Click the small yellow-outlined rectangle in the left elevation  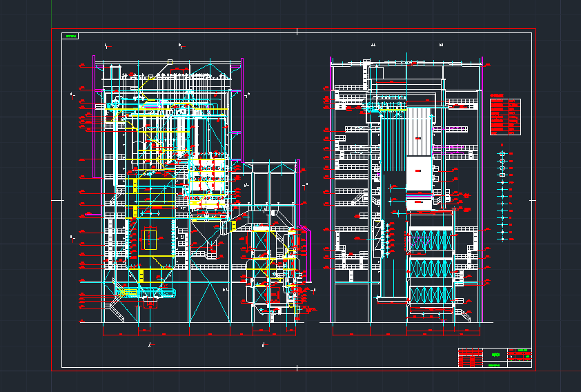[150, 239]
